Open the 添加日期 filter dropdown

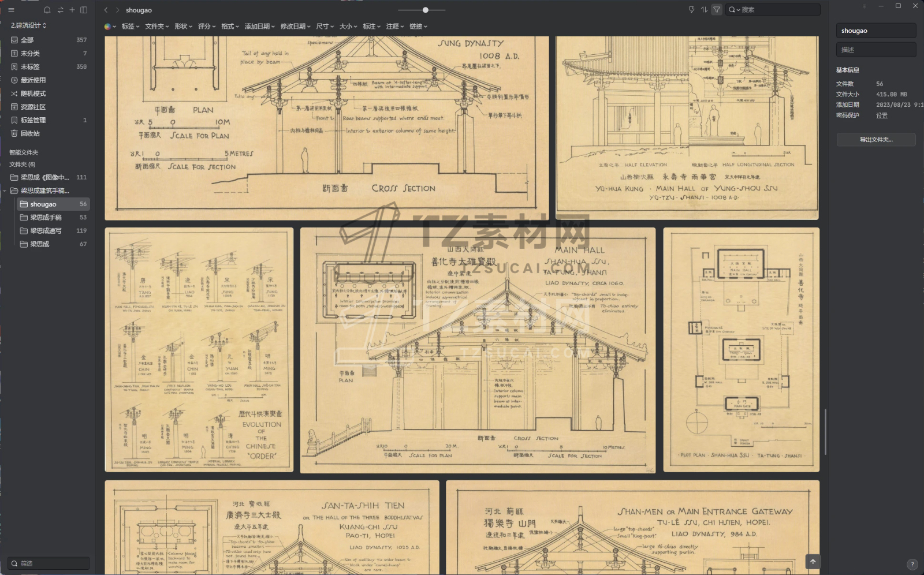260,27
